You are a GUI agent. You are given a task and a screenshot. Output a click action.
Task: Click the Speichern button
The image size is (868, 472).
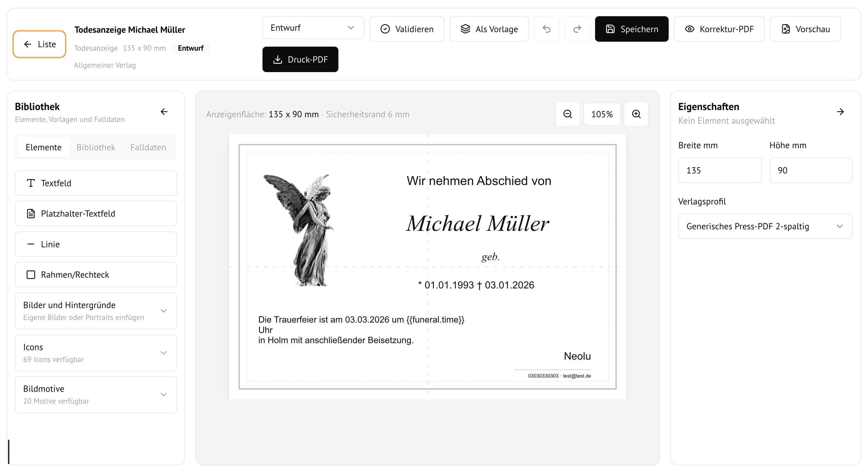pos(632,29)
